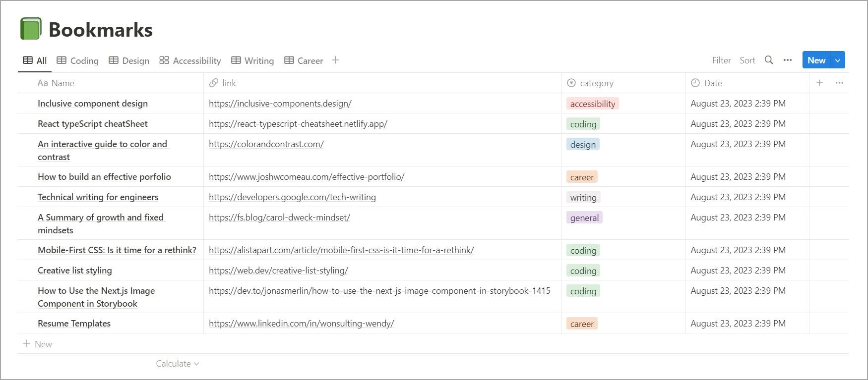This screenshot has width=868, height=380.
Task: Open the column options ellipsis in header
Action: coord(839,83)
